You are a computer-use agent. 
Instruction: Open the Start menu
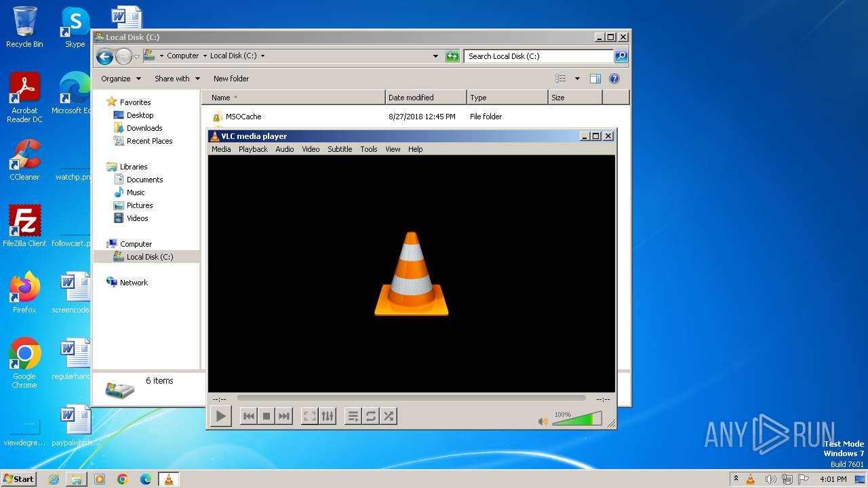(x=19, y=479)
